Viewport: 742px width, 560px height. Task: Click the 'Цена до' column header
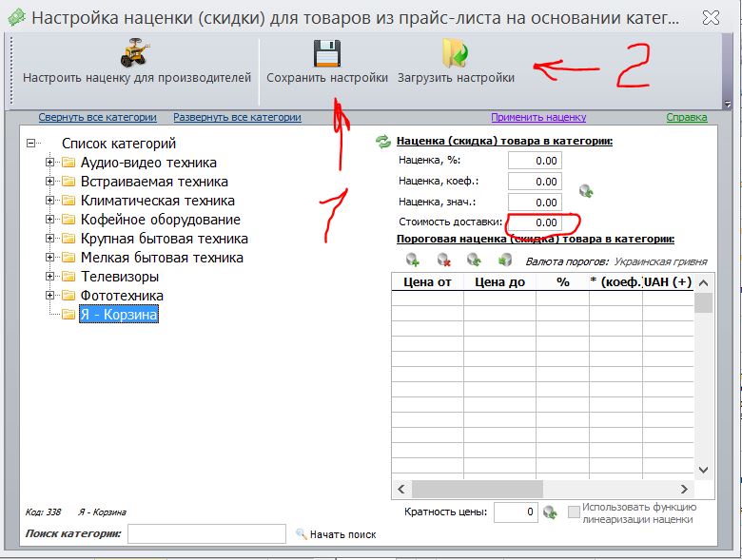point(499,282)
